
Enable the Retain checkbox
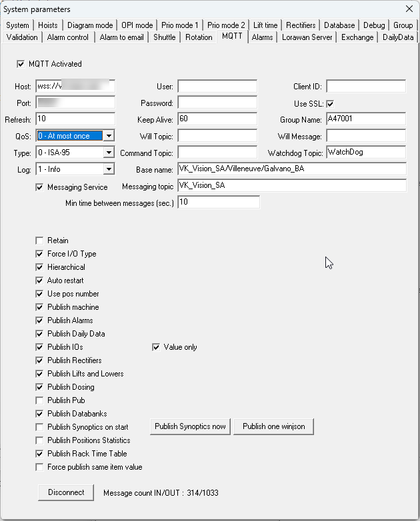click(x=40, y=241)
